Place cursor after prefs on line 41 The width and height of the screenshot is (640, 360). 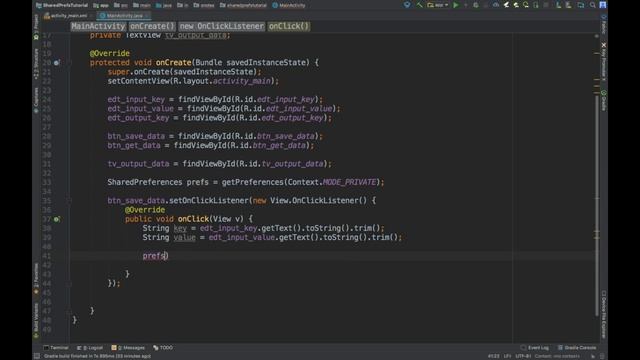pyautogui.click(x=165, y=256)
